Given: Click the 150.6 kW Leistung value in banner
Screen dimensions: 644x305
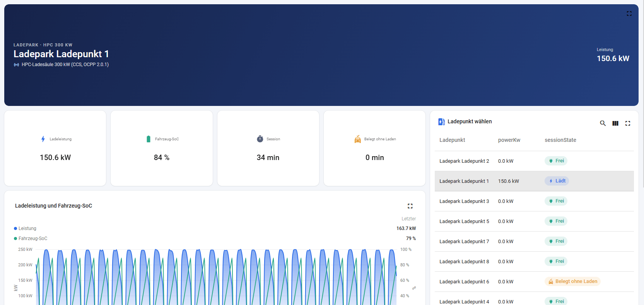Looking at the screenshot, I should coord(613,58).
